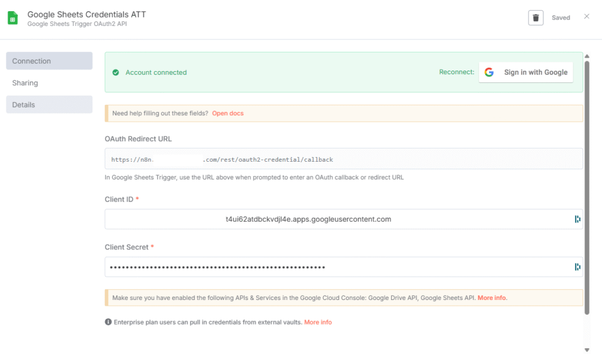Open docs link for field help

[228, 113]
